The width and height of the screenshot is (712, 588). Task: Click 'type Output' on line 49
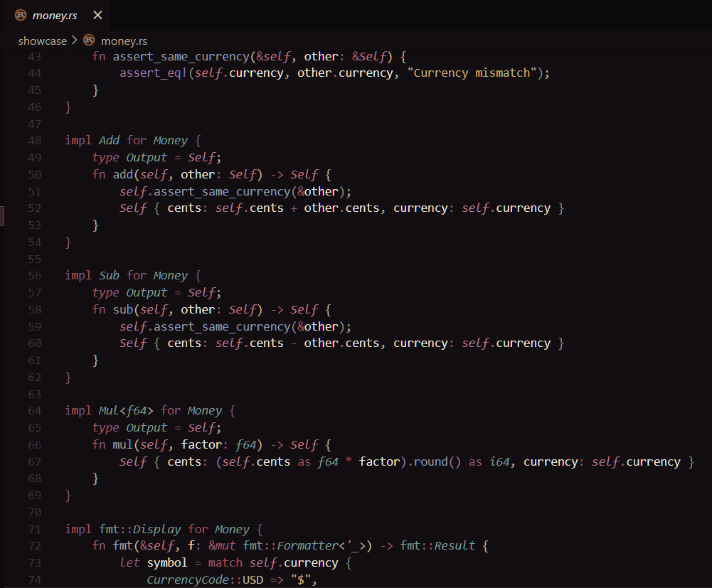[130, 158]
